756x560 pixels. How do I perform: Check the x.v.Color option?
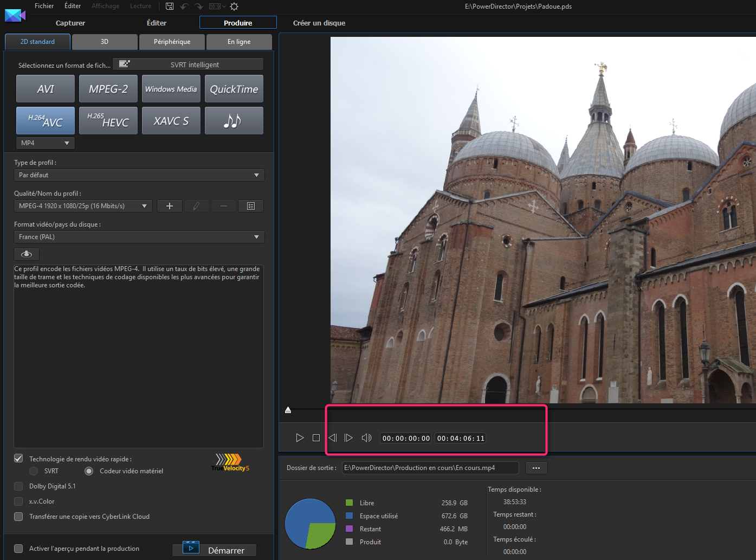click(18, 501)
